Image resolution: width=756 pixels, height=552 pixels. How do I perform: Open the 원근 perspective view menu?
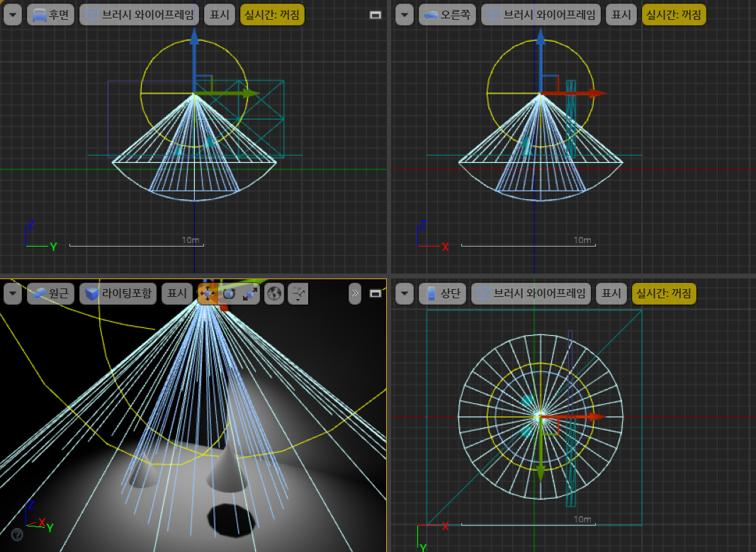pos(50,293)
